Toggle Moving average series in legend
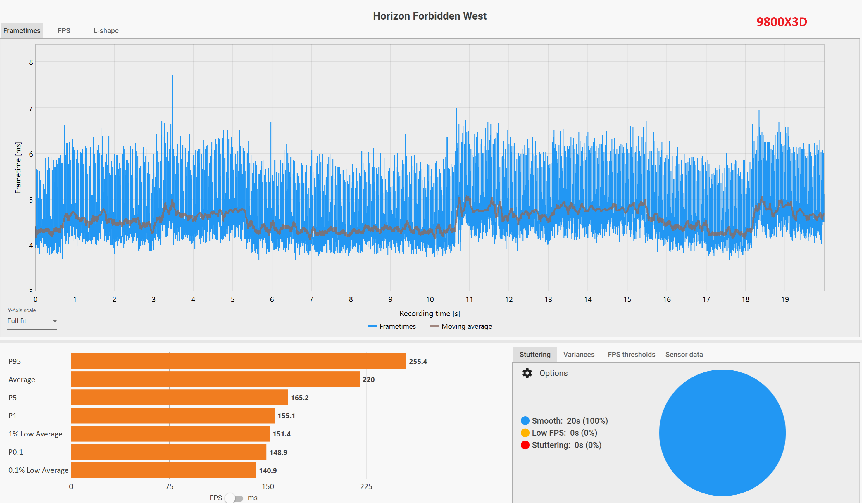The height and width of the screenshot is (504, 864). click(461, 326)
